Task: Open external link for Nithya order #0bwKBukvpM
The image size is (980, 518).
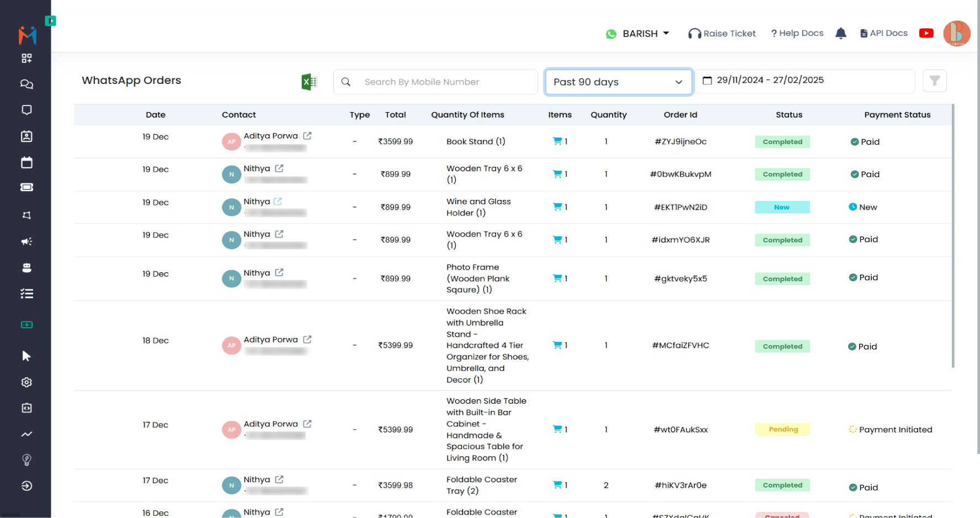Action: point(279,168)
